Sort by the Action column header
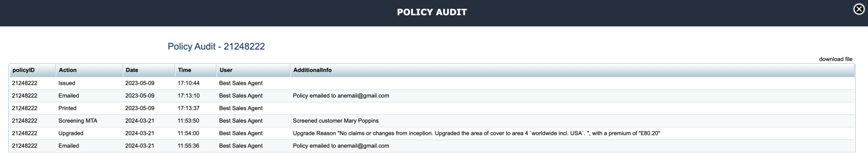The image size is (868, 153). [x=89, y=70]
